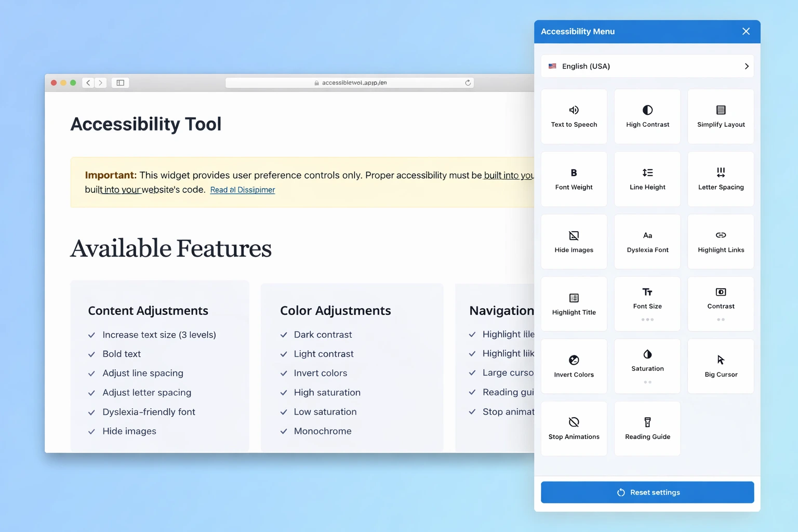Go back using browser back arrow
Screen dimensions: 798x532
(88, 83)
